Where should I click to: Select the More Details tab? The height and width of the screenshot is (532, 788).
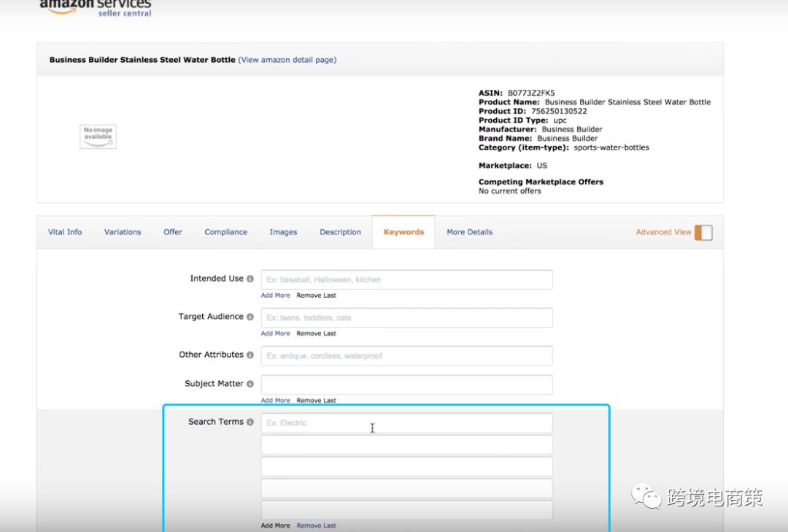(469, 232)
